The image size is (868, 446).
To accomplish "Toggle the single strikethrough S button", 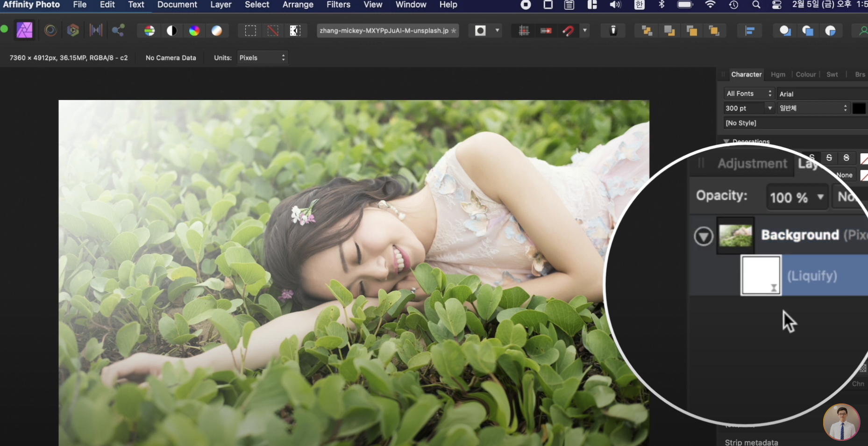I will tap(829, 158).
